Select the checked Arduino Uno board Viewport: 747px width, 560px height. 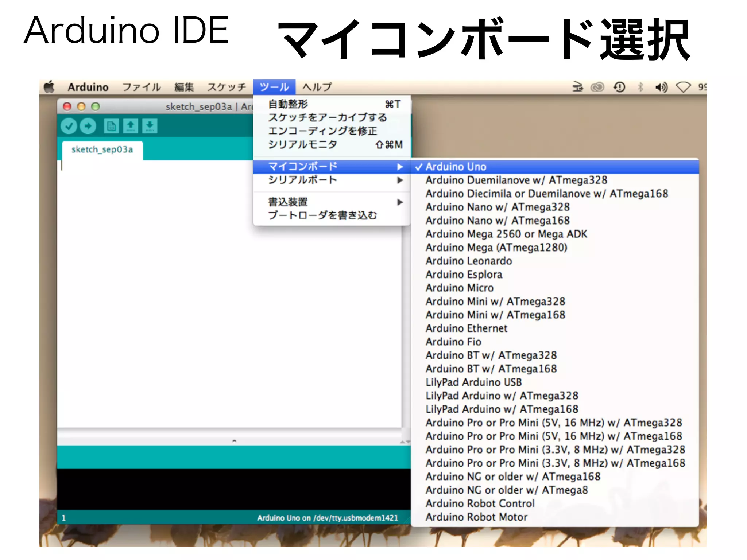(555, 167)
